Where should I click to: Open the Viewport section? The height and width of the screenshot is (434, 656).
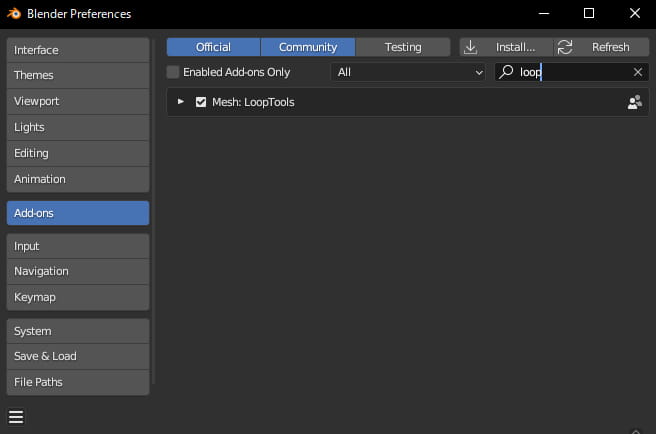pyautogui.click(x=78, y=101)
